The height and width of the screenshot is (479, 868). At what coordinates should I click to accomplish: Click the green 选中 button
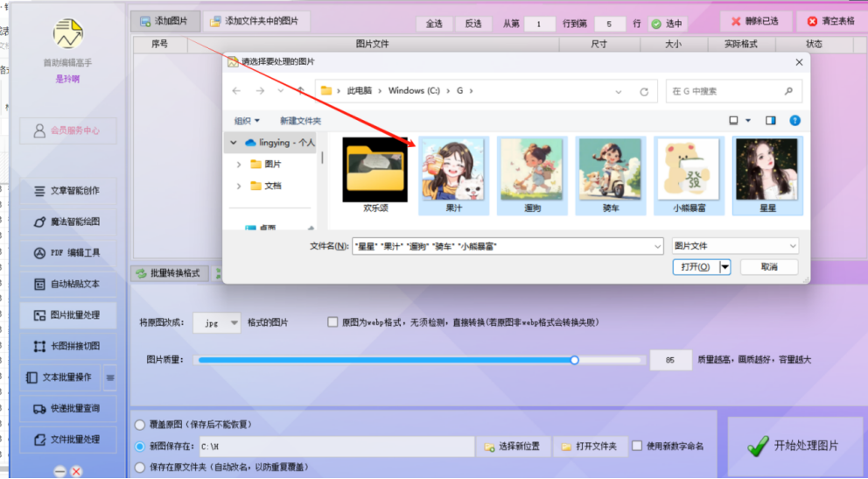pos(667,24)
